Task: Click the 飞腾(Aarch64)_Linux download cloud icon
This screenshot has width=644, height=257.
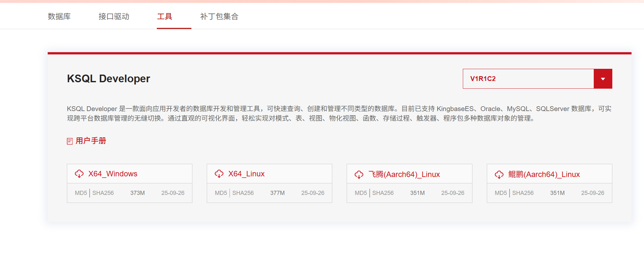Action: click(x=359, y=174)
